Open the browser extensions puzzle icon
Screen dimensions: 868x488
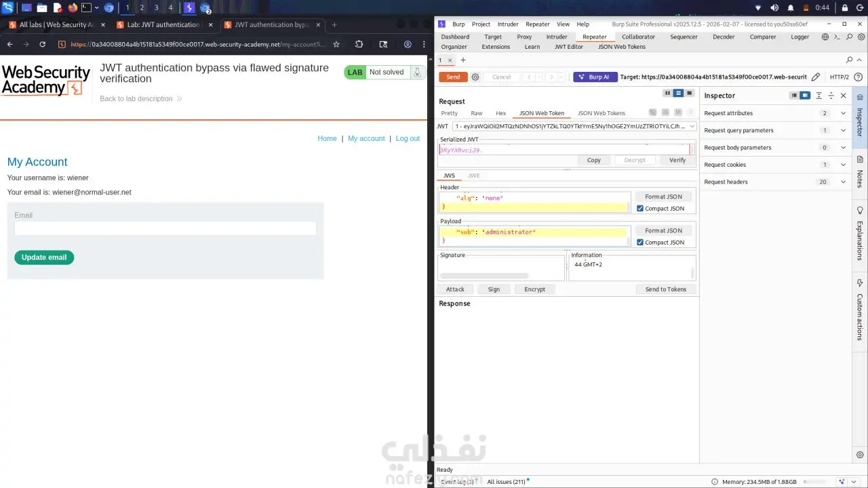coord(359,44)
